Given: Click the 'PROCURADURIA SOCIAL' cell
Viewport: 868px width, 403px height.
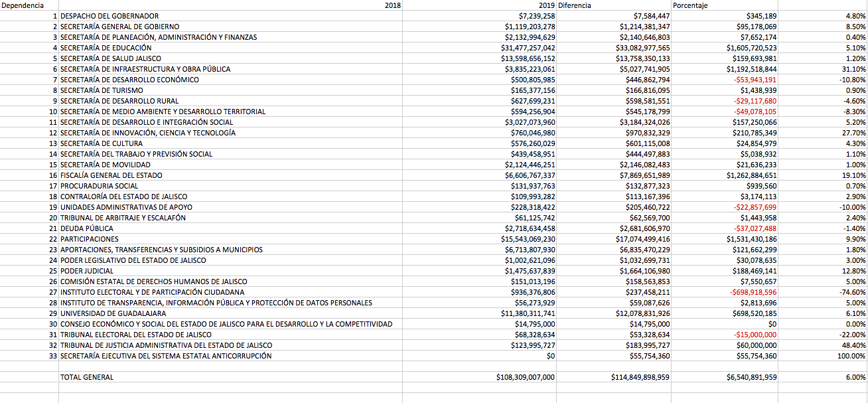Looking at the screenshot, I should [x=230, y=186].
